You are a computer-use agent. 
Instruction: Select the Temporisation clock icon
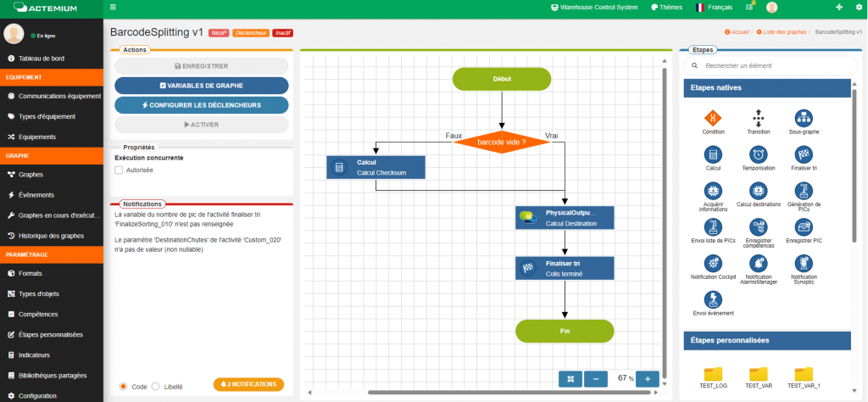(x=759, y=154)
